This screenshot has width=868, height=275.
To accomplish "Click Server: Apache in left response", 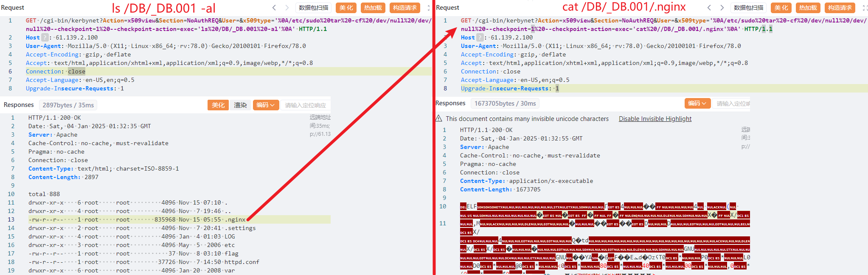I will click(x=53, y=135).
